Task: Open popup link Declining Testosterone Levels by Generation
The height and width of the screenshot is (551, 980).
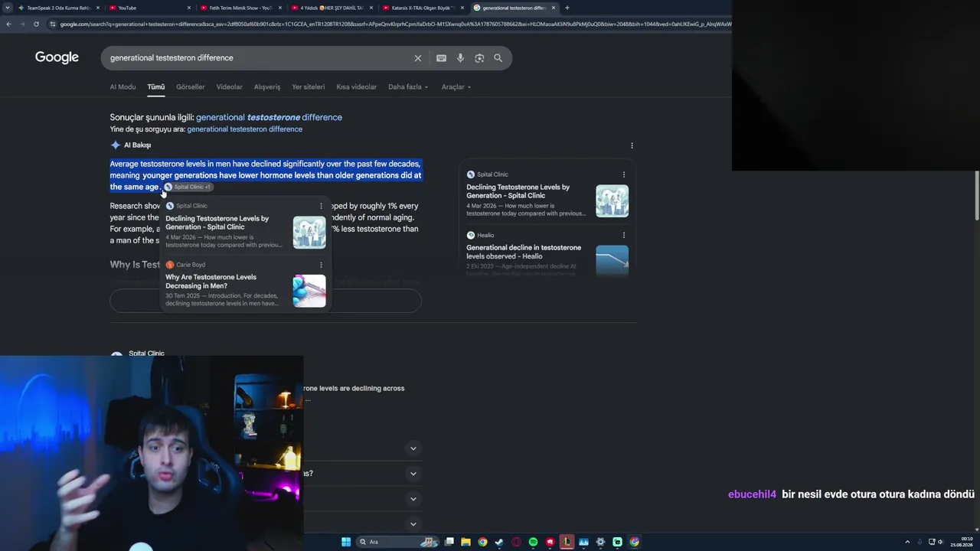Action: click(217, 223)
